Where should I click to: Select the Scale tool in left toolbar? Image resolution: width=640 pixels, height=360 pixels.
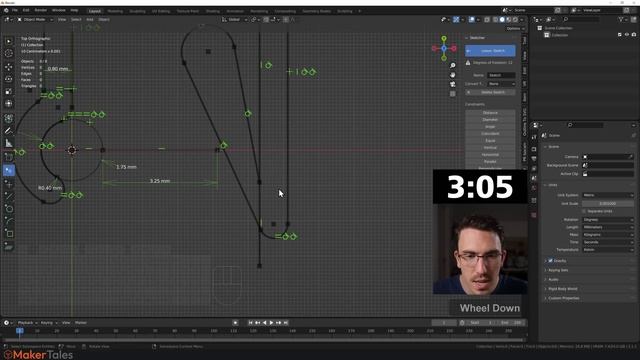pos(9,91)
